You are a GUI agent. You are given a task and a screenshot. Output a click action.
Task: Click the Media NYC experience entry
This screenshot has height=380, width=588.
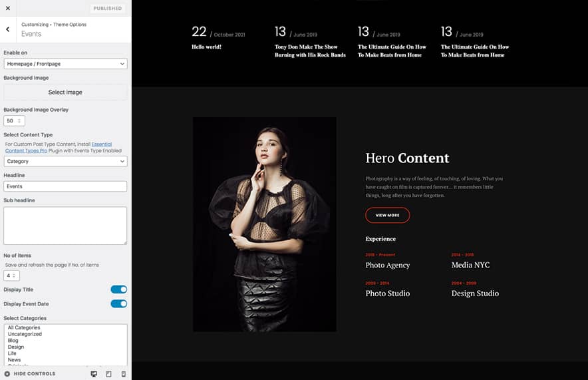pos(470,266)
